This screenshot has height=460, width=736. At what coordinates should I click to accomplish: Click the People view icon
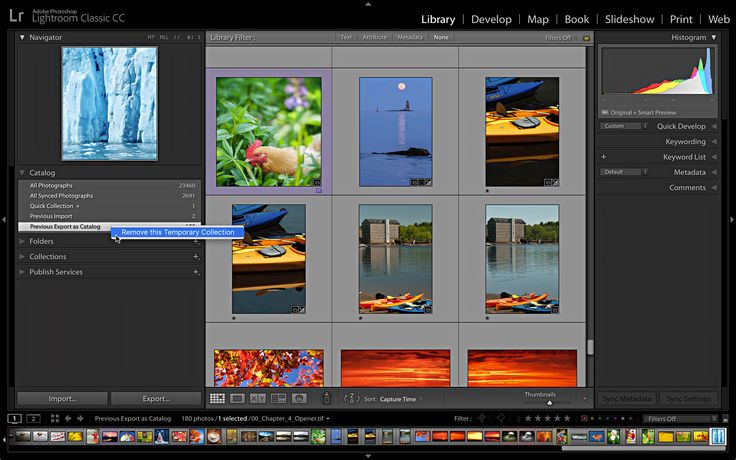[299, 398]
